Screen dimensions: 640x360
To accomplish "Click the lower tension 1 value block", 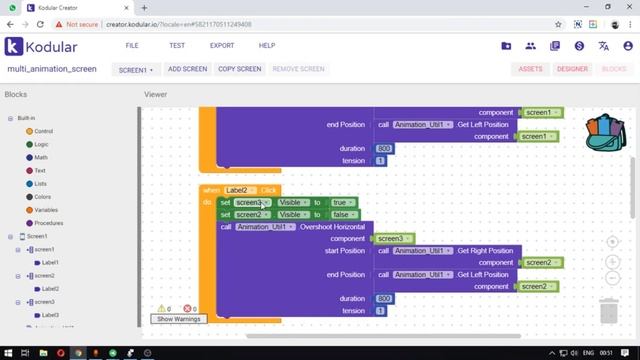I will pos(380,311).
